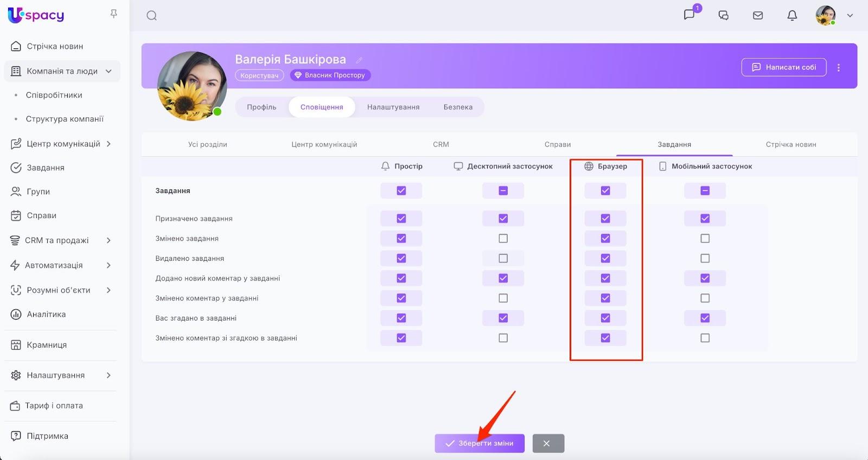Select the CRM notifications tab
This screenshot has height=460, width=868.
point(441,144)
